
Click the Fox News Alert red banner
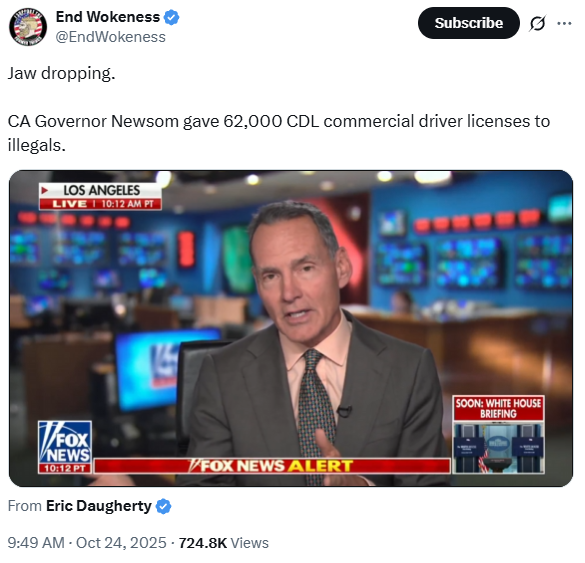[272, 466]
